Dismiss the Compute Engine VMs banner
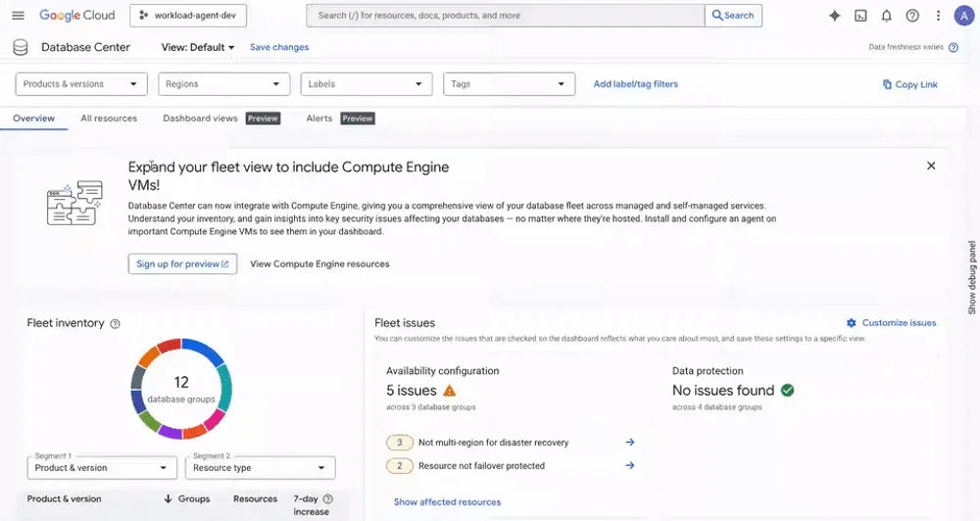The width and height of the screenshot is (980, 521). pos(931,166)
